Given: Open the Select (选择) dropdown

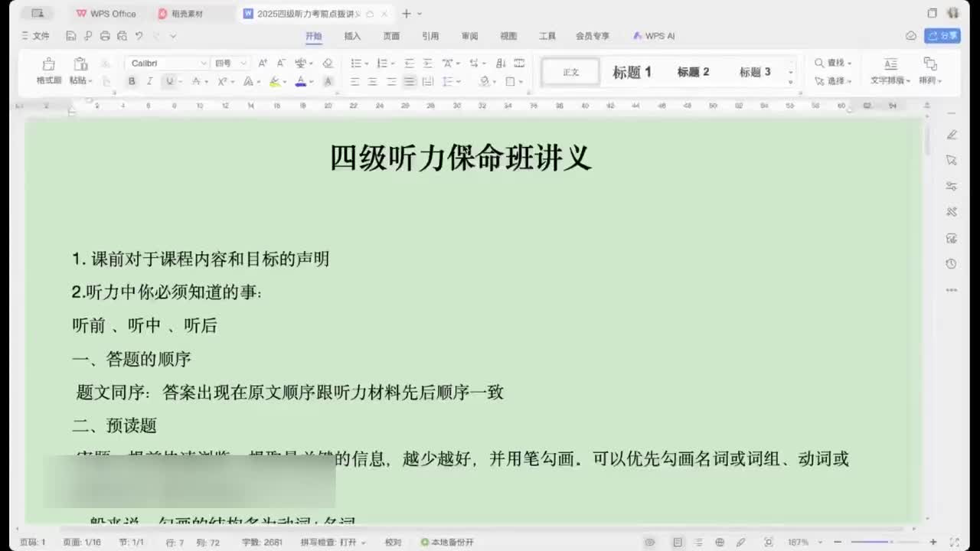Looking at the screenshot, I should click(x=832, y=80).
